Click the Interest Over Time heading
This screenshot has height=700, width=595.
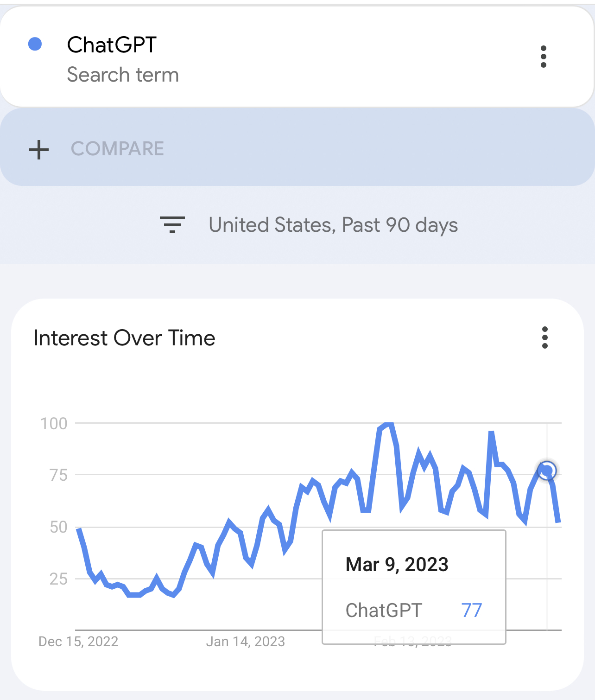click(x=125, y=338)
